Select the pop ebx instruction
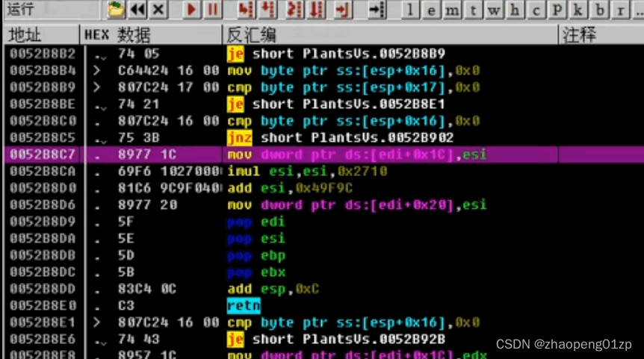 [x=256, y=272]
